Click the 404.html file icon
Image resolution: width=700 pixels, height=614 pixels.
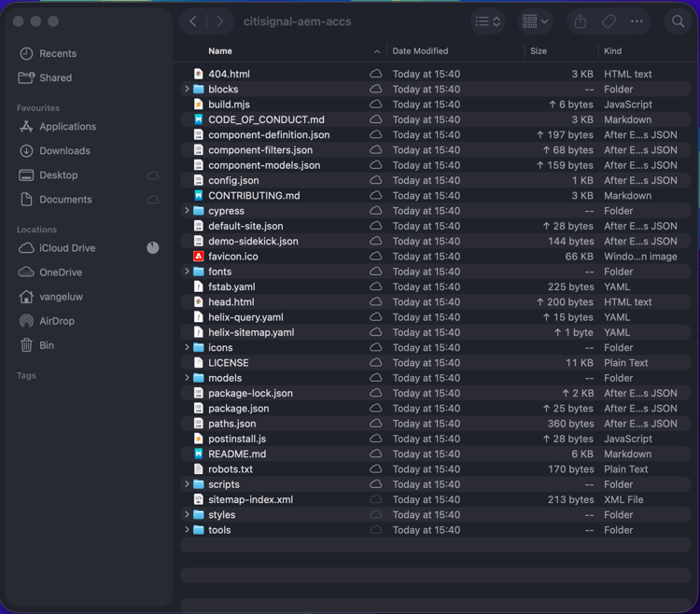[199, 74]
